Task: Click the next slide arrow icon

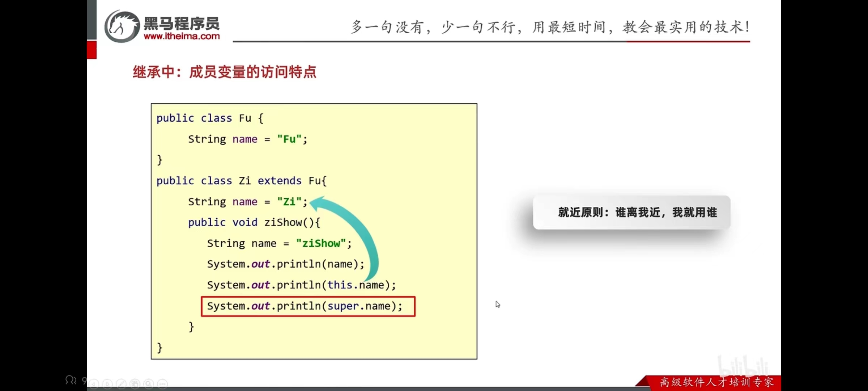Action: (x=107, y=384)
